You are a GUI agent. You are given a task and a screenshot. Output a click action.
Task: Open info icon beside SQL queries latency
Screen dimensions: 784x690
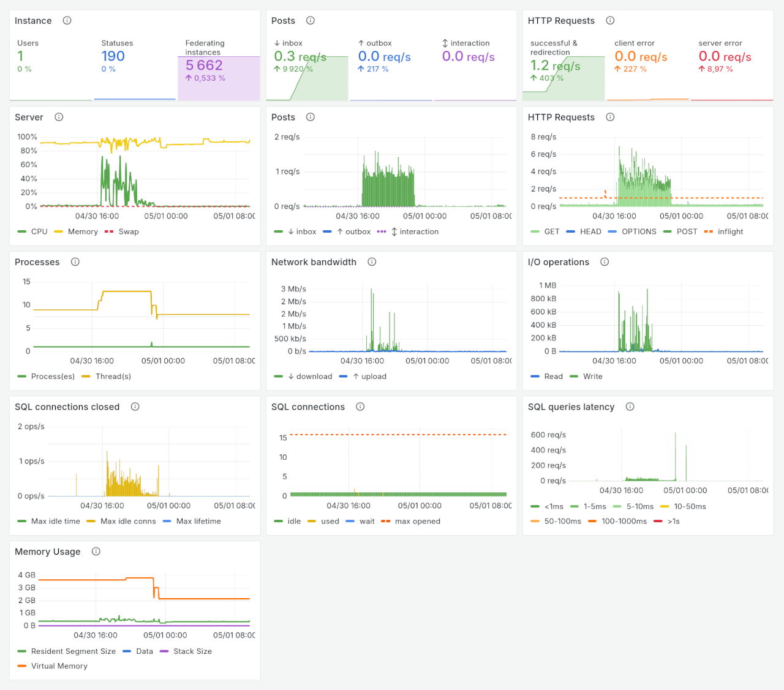pos(630,407)
